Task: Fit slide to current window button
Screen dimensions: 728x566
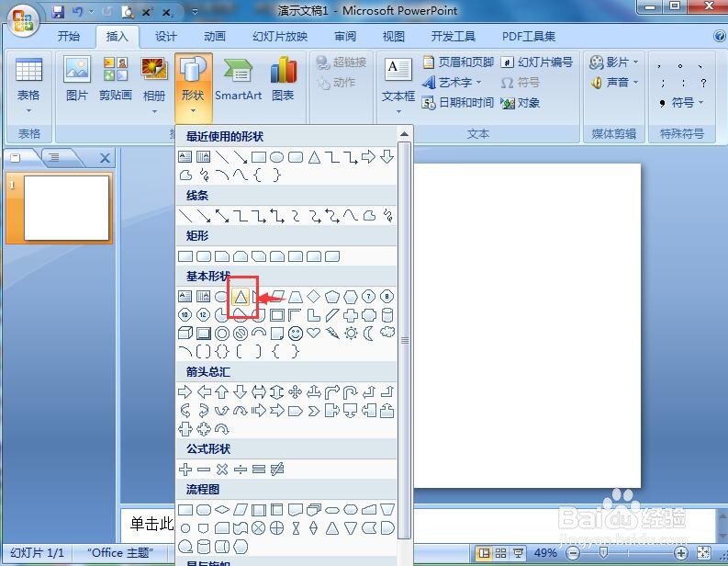Action: [704, 553]
